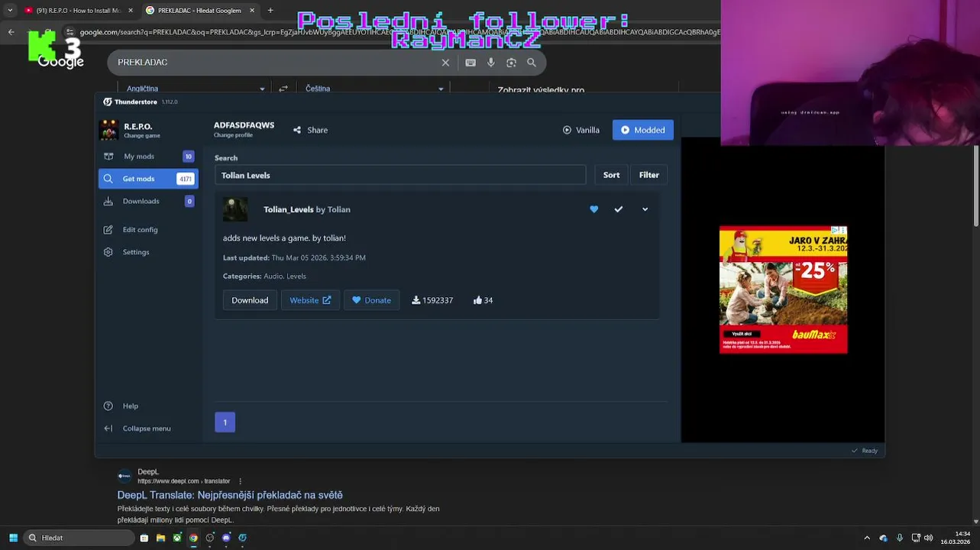This screenshot has width=980, height=550.
Task: Open OBS Studio from taskbar
Action: (210, 538)
